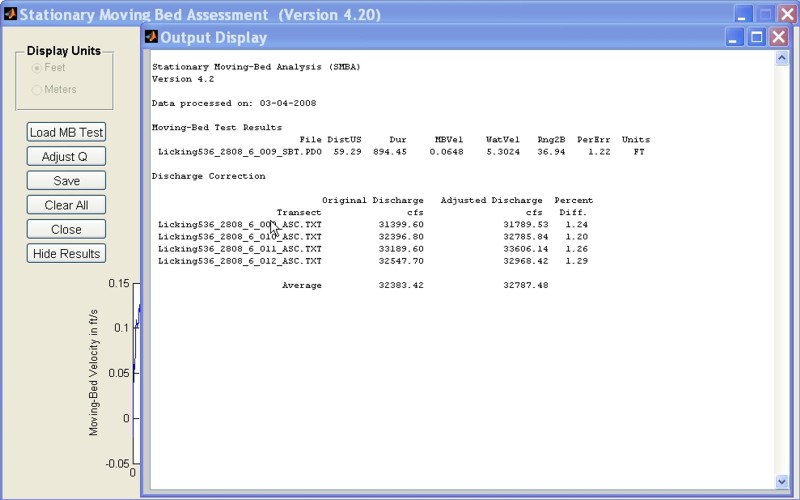
Task: Click the Data processed on date line
Action: pos(234,103)
